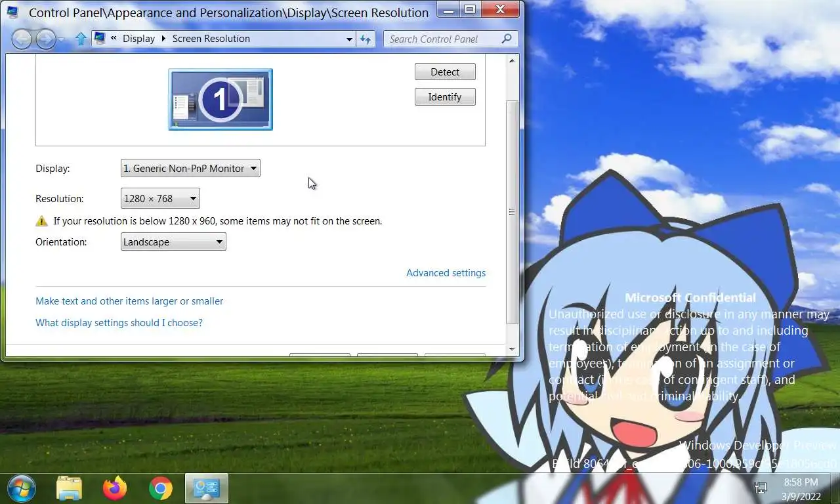This screenshot has width=840, height=504.
Task: Open Make text and other items larger link
Action: [129, 301]
